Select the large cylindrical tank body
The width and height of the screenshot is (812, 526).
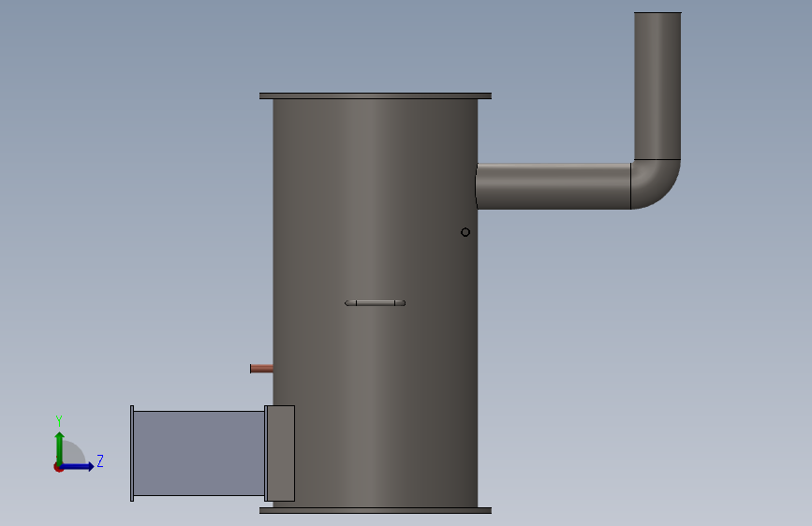click(375, 303)
